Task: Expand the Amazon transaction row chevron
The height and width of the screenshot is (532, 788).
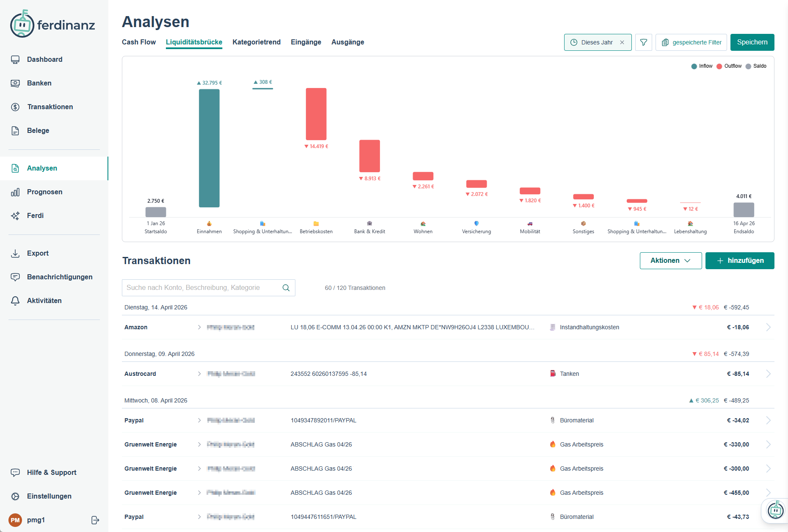Action: pyautogui.click(x=768, y=327)
